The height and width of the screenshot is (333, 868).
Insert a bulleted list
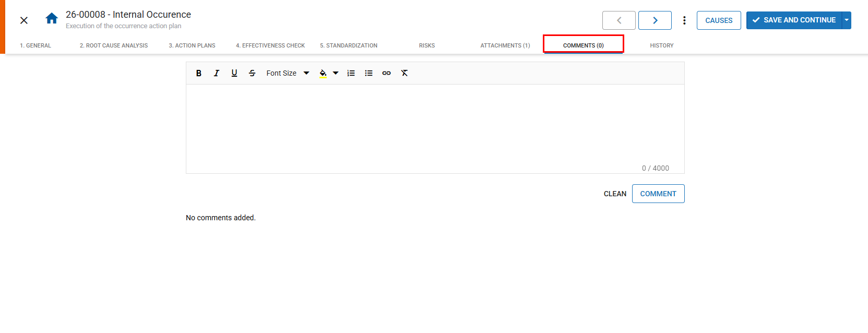369,74
